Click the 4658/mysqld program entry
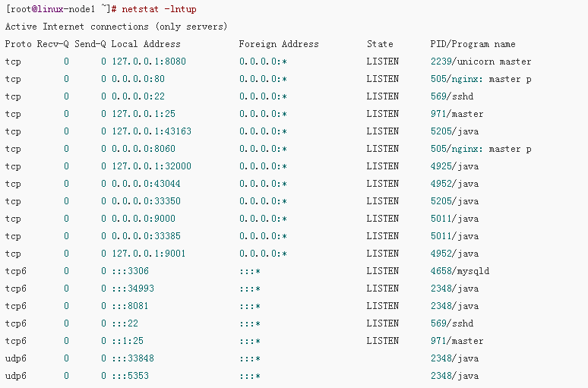This screenshot has width=588, height=388. (460, 271)
